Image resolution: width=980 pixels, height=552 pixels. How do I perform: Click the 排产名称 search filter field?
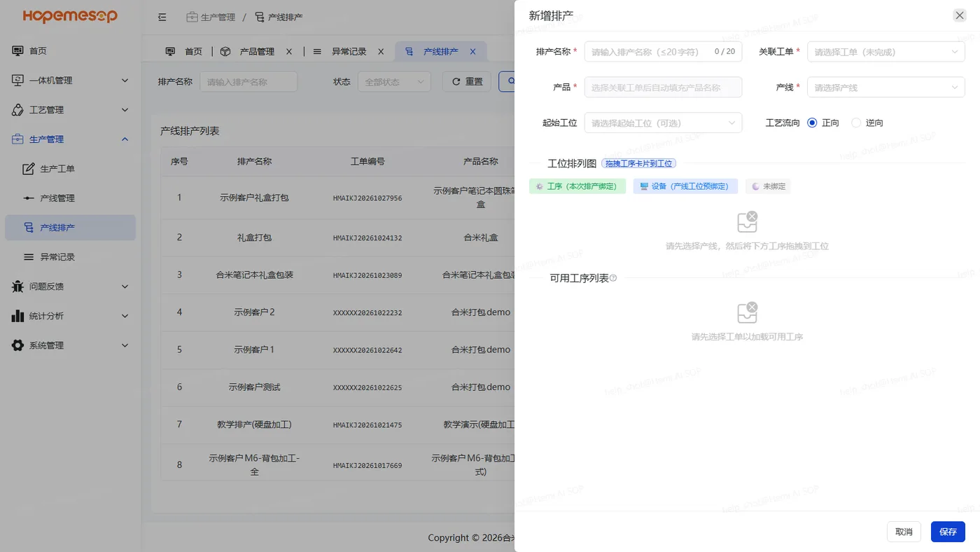248,82
